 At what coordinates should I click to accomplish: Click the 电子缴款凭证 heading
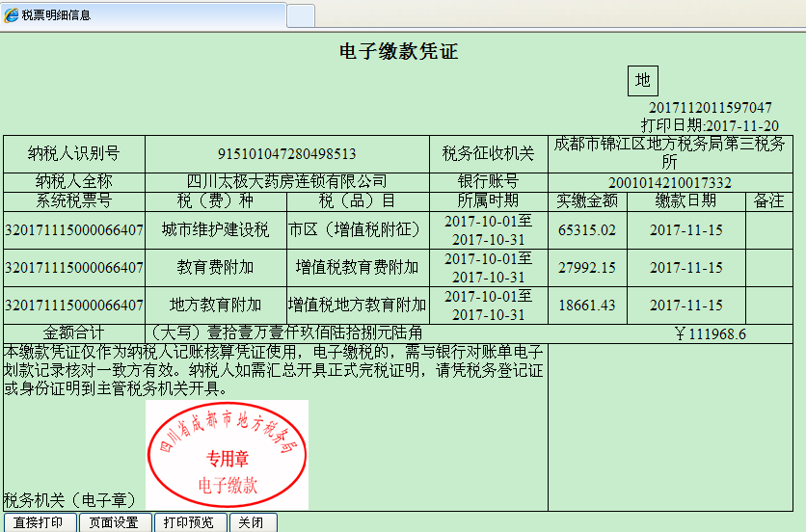click(398, 51)
